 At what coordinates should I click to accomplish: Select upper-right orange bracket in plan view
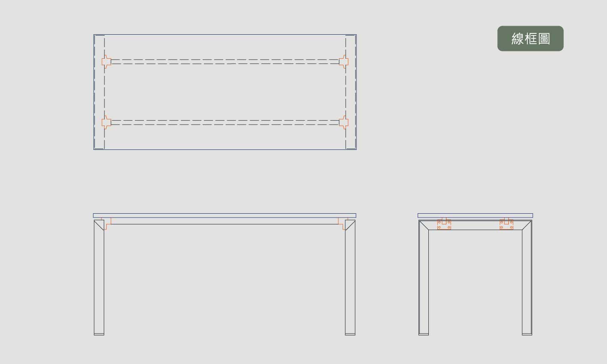pyautogui.click(x=344, y=62)
